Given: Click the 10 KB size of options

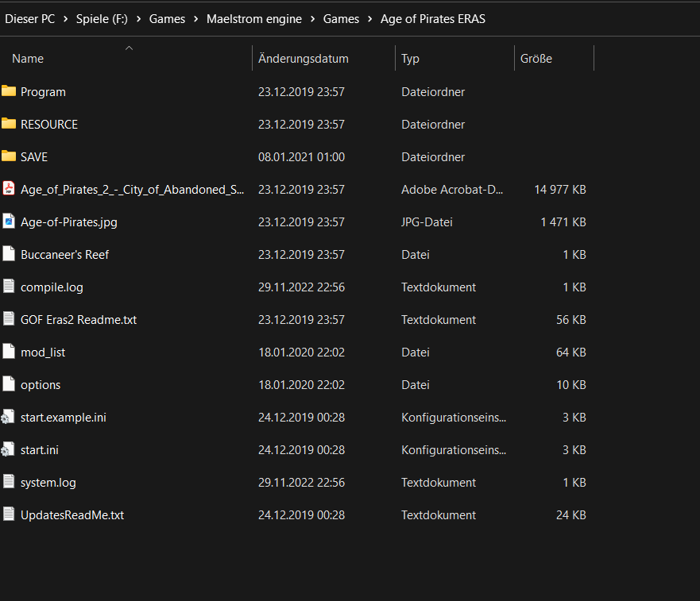Looking at the screenshot, I should pos(571,385).
